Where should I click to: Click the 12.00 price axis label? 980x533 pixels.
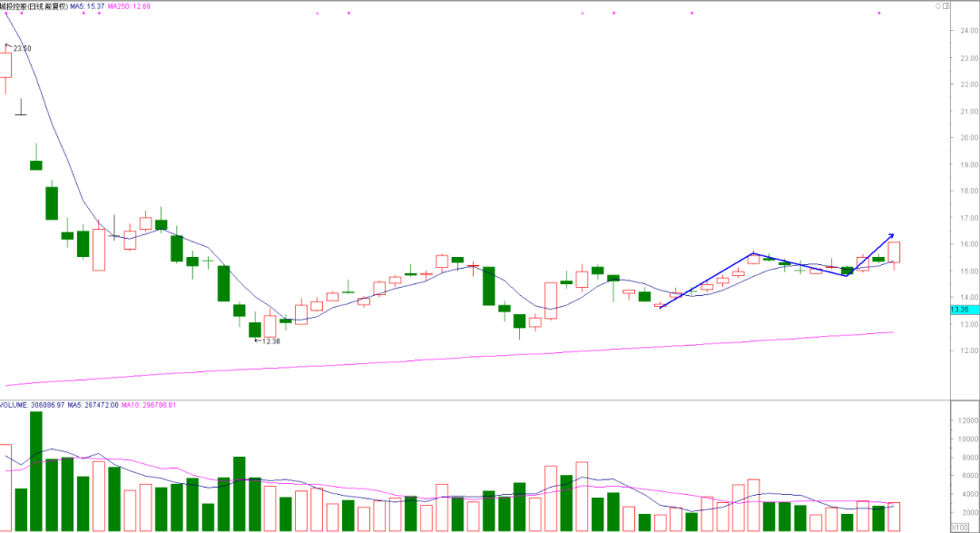click(969, 351)
